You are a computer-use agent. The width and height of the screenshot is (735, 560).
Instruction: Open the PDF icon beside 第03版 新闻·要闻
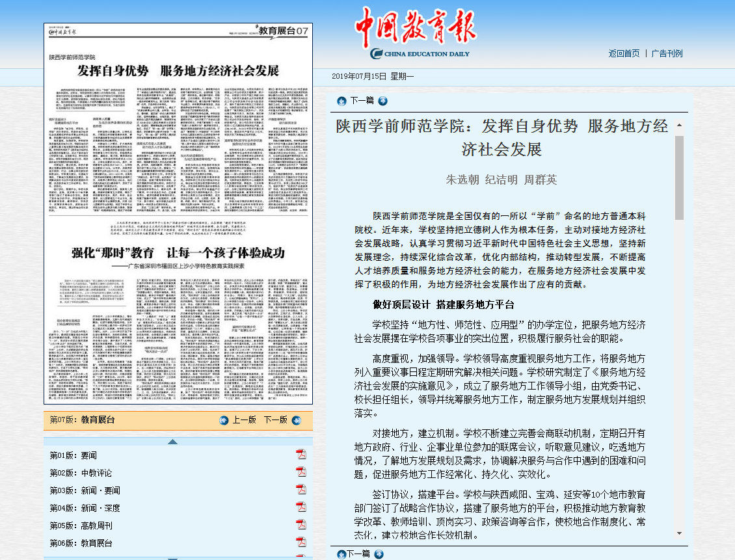click(301, 489)
